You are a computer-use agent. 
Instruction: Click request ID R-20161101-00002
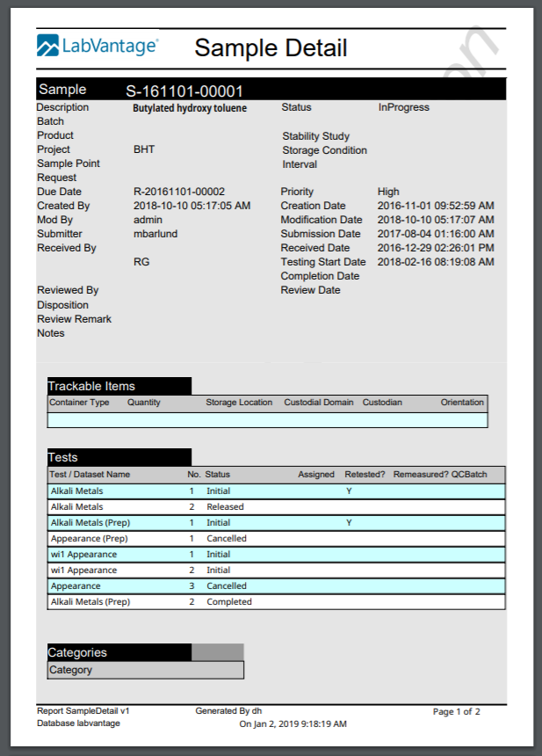click(179, 192)
